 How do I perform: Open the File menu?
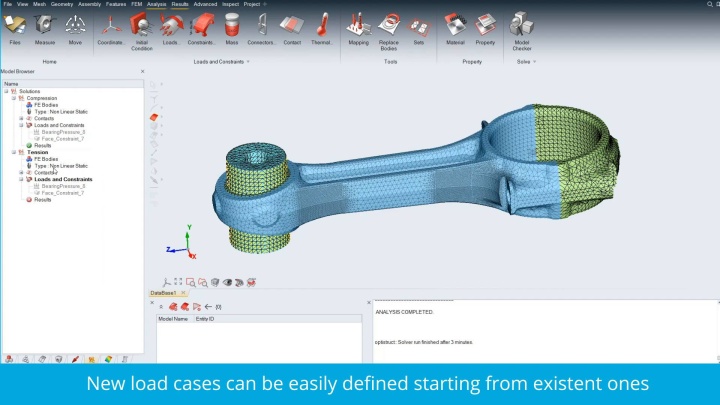tap(7, 4)
